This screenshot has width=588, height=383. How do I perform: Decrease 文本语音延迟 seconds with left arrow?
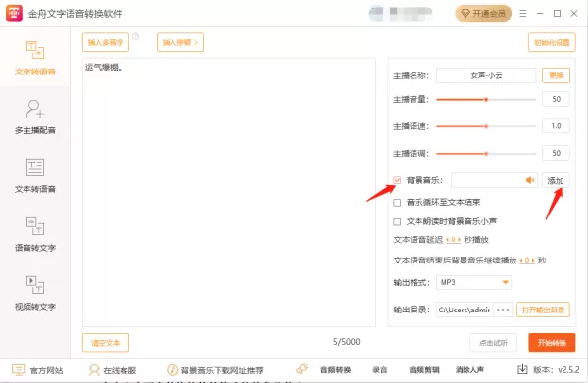tap(448, 239)
